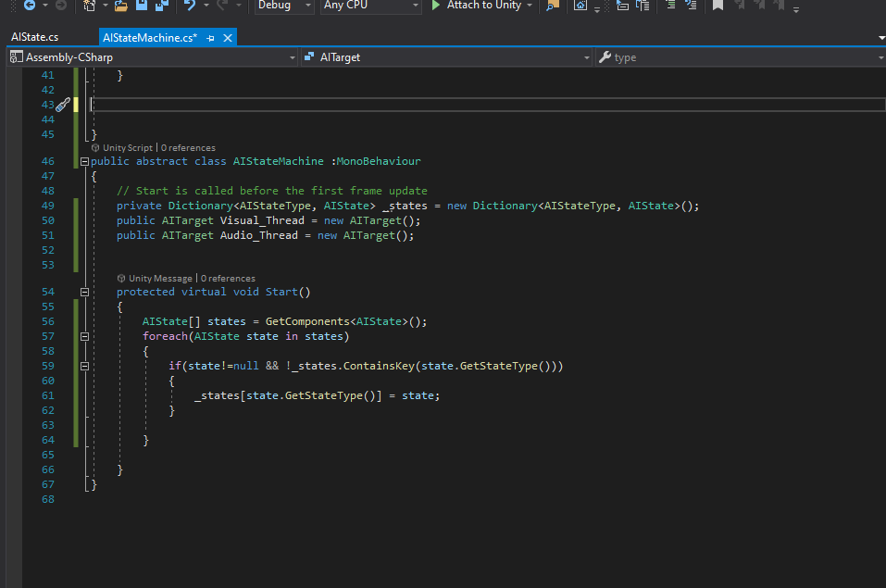Open toolbar overflow options after the bookmark icons

tap(795, 9)
